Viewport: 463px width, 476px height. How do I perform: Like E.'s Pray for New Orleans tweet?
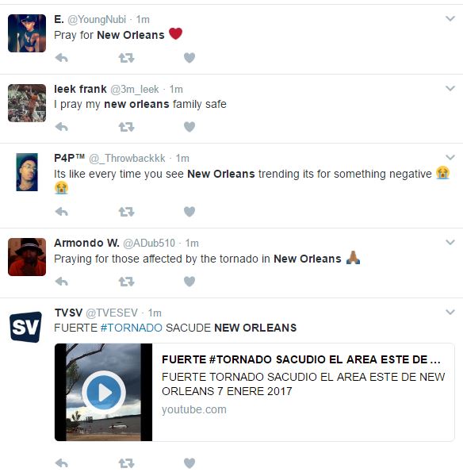(x=189, y=58)
